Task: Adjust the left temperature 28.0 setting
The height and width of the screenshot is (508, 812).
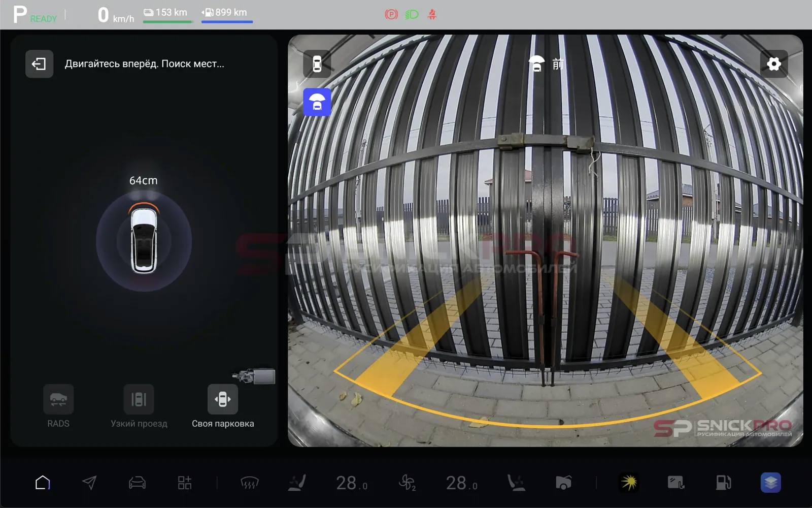Action: pos(352,483)
